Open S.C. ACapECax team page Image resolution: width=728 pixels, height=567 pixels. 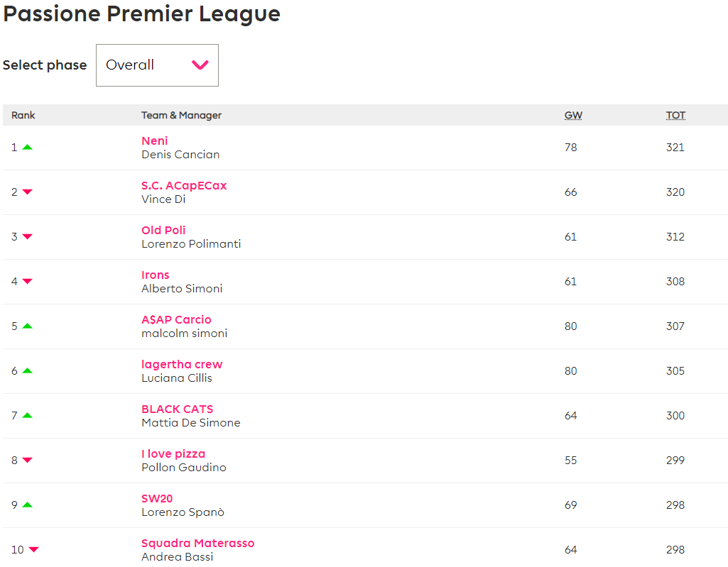(184, 185)
